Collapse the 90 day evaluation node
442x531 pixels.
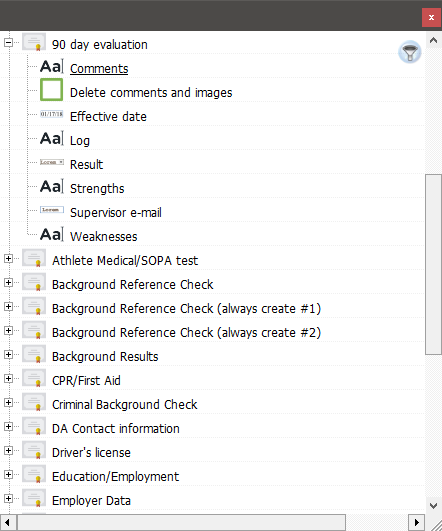(8, 42)
